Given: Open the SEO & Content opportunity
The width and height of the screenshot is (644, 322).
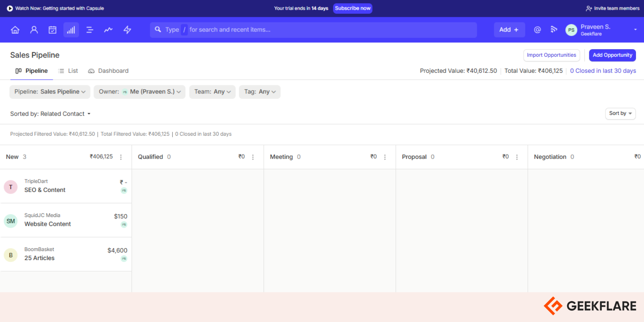Looking at the screenshot, I should click(x=45, y=190).
